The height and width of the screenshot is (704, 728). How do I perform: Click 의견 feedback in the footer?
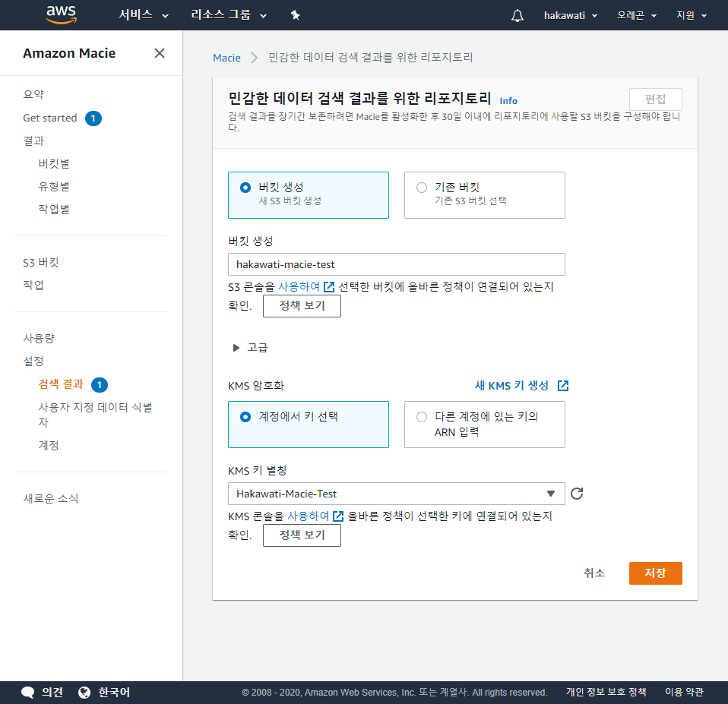pyautogui.click(x=52, y=693)
